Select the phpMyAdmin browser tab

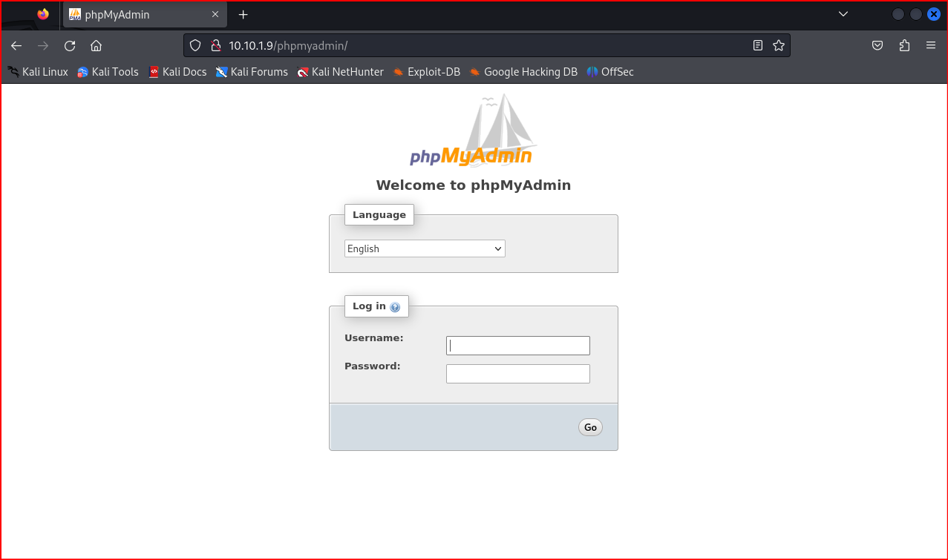point(137,15)
